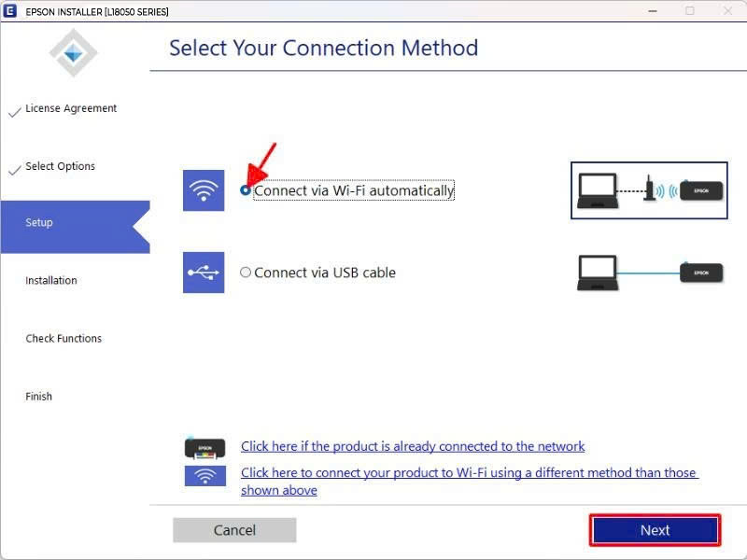Image resolution: width=747 pixels, height=560 pixels.
Task: Go to the Select Options step
Action: tap(60, 166)
